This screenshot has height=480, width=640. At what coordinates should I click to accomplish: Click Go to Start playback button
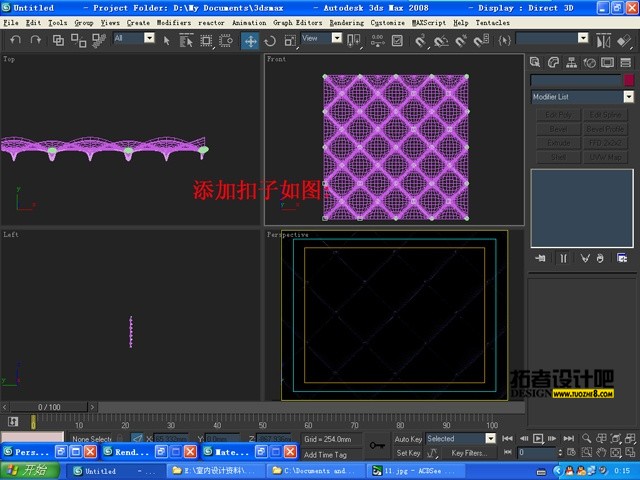coord(507,438)
